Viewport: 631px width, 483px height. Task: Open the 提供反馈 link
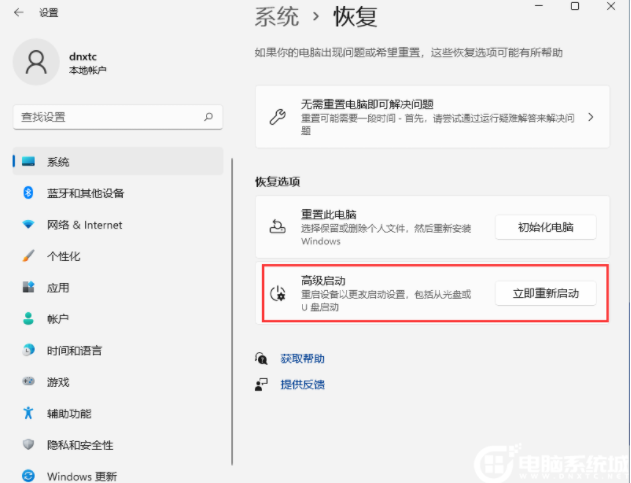[x=302, y=384]
